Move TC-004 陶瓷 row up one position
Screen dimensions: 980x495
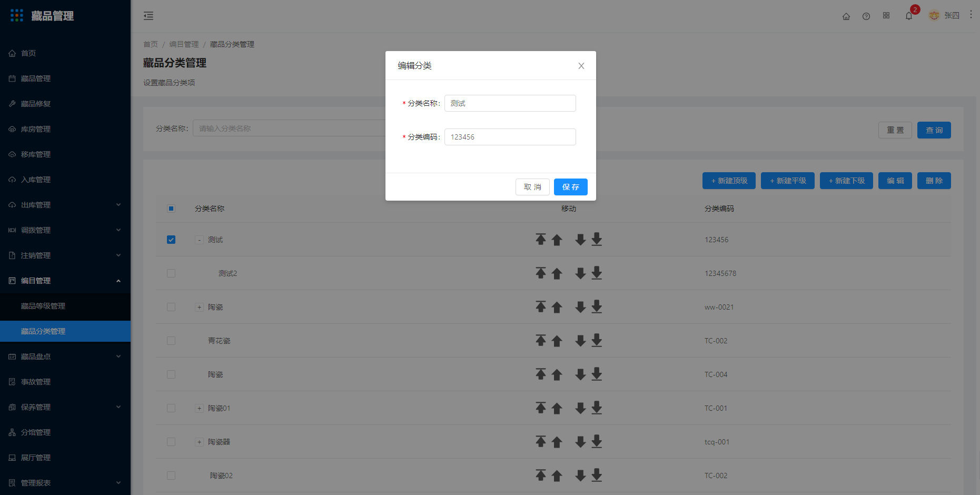click(557, 375)
